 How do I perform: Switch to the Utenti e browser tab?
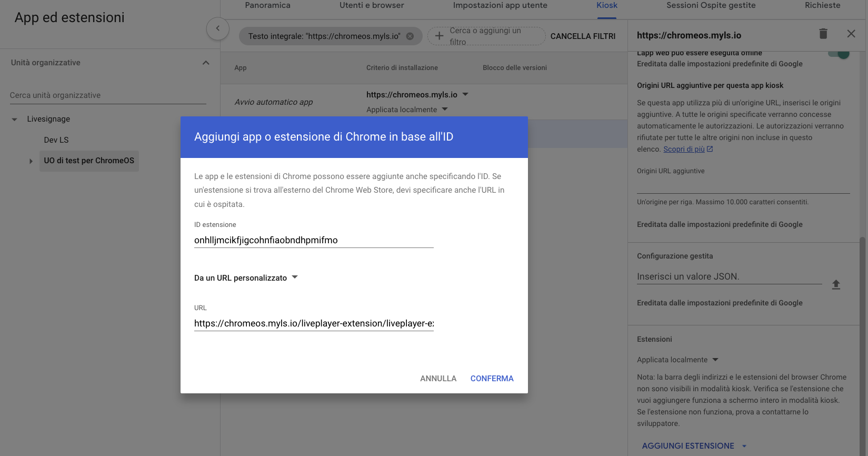tap(372, 5)
